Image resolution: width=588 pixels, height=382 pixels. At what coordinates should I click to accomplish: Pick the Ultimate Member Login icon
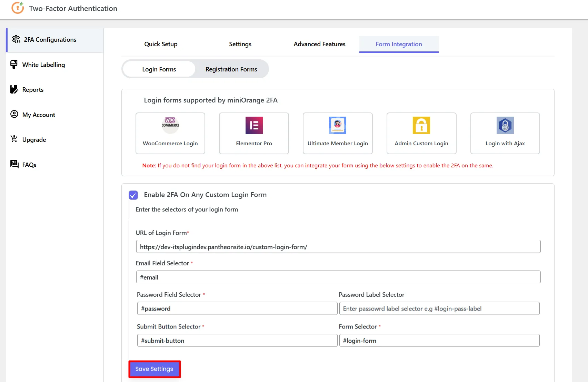coord(337,125)
